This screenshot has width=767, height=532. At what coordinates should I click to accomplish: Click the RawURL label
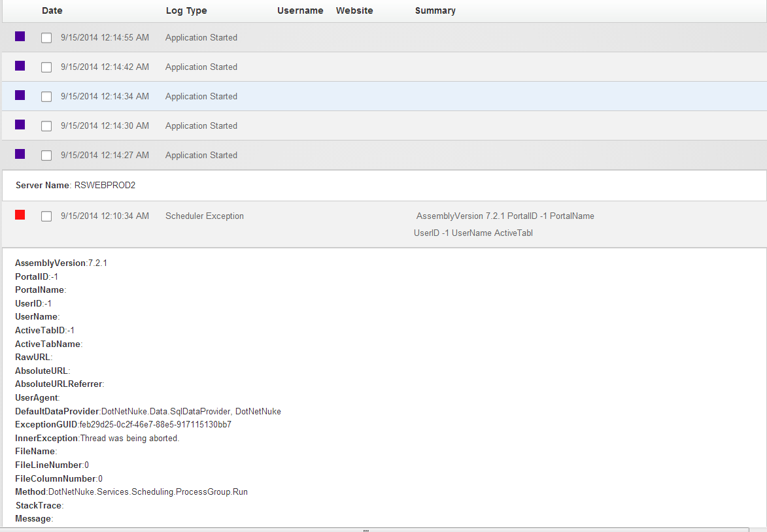pyautogui.click(x=34, y=357)
